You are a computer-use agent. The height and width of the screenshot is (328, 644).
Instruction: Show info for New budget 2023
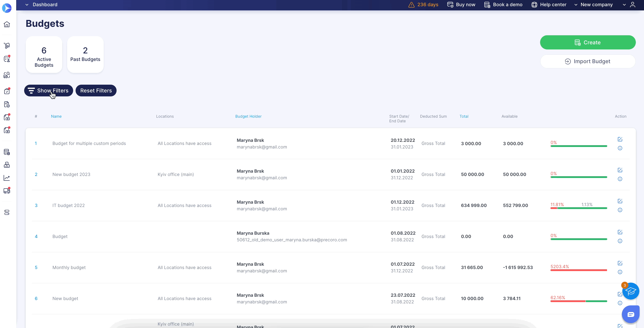[x=620, y=179]
